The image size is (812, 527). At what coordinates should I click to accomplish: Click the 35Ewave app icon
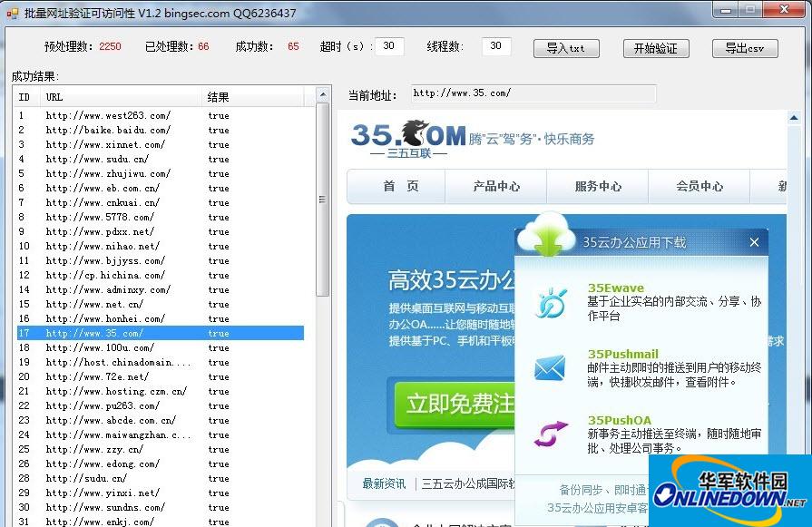550,303
